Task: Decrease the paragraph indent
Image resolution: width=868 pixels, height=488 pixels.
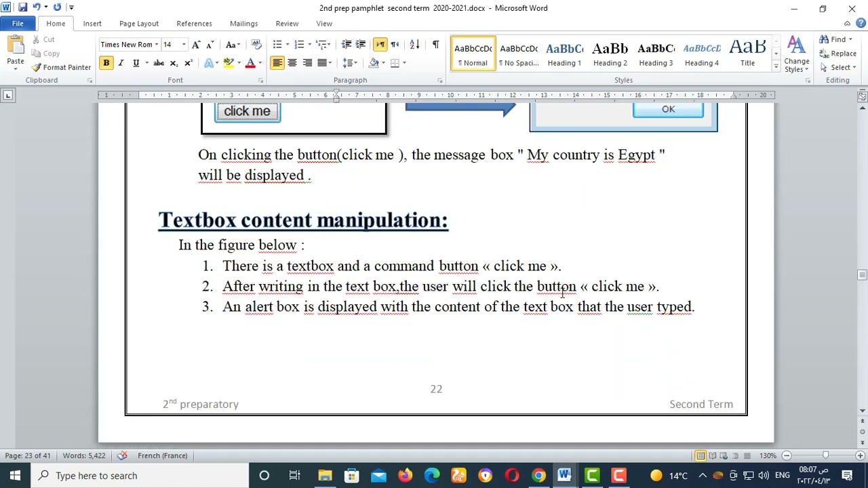Action: [x=347, y=45]
